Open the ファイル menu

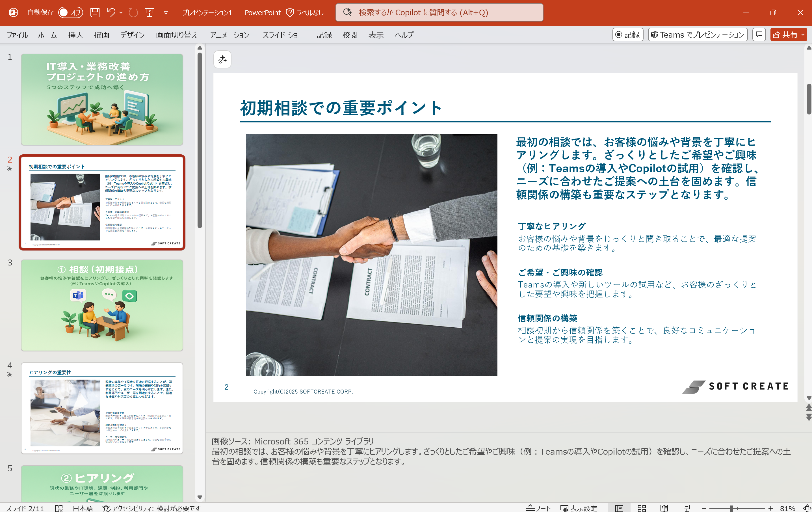click(x=17, y=35)
